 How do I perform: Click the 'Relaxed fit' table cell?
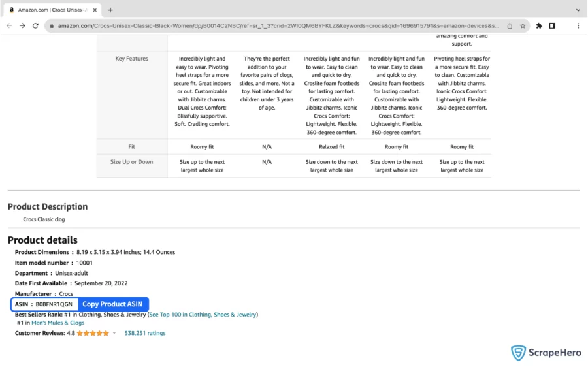click(x=331, y=147)
